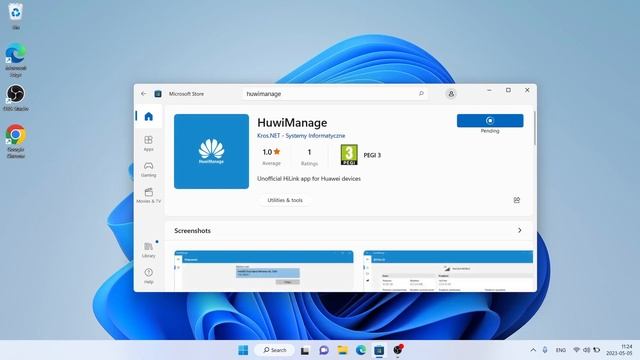
Task: Open Task View on the taskbar
Action: click(305, 350)
